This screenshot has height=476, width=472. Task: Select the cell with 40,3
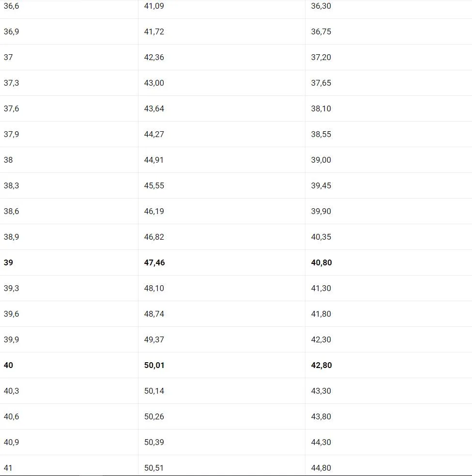coord(12,391)
